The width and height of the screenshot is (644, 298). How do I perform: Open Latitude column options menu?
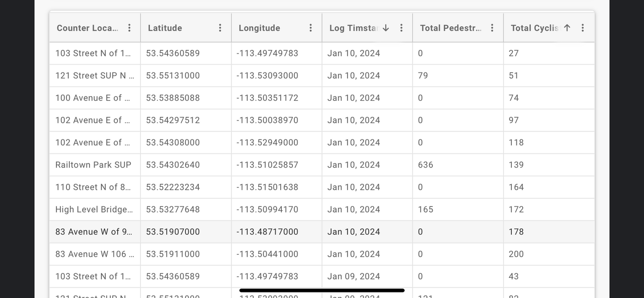(220, 28)
